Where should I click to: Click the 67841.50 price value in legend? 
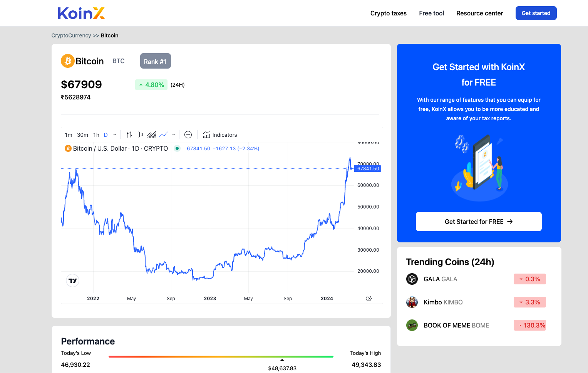pos(198,149)
